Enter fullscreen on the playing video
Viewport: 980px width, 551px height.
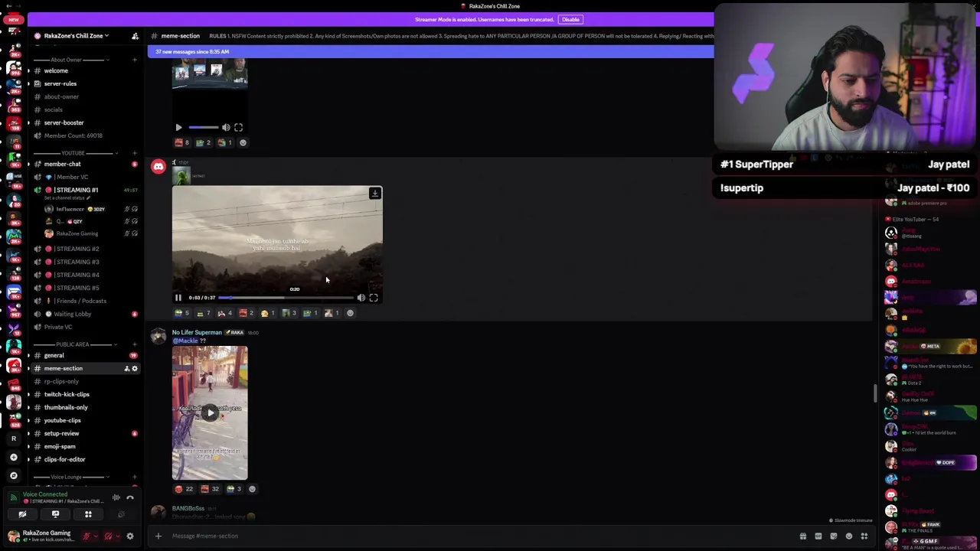(x=374, y=298)
